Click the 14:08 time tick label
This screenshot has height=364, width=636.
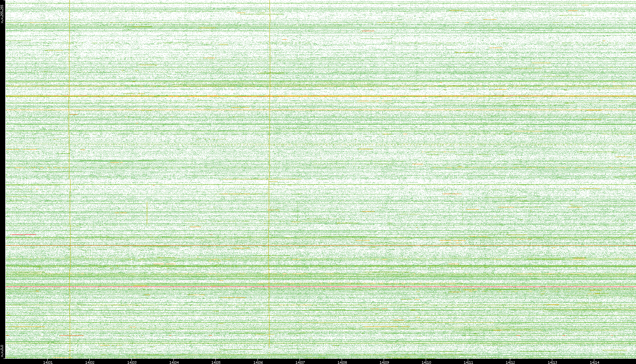[342, 362]
